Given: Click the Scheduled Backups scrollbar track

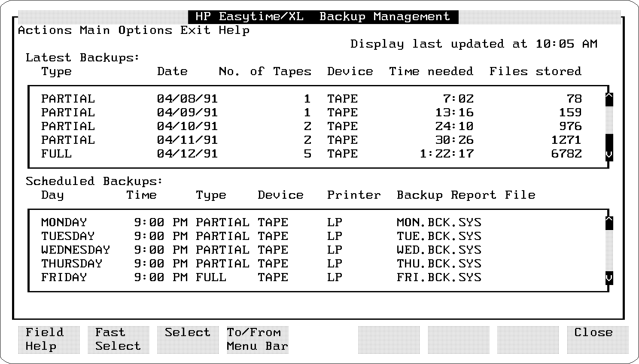Looking at the screenshot, I should point(609,250).
